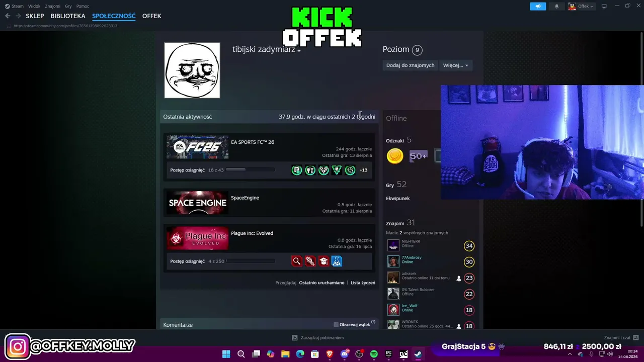The height and width of the screenshot is (362, 644).
Task: Click the 50+ badge under Odznaki
Action: tap(419, 156)
